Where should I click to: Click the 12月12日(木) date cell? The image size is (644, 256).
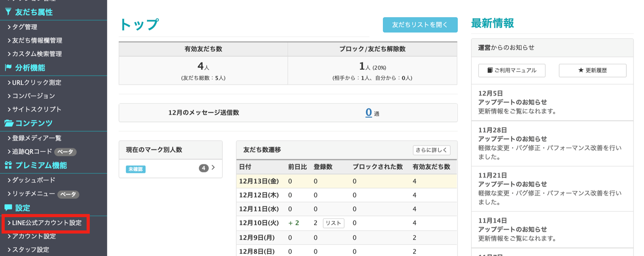tap(259, 195)
